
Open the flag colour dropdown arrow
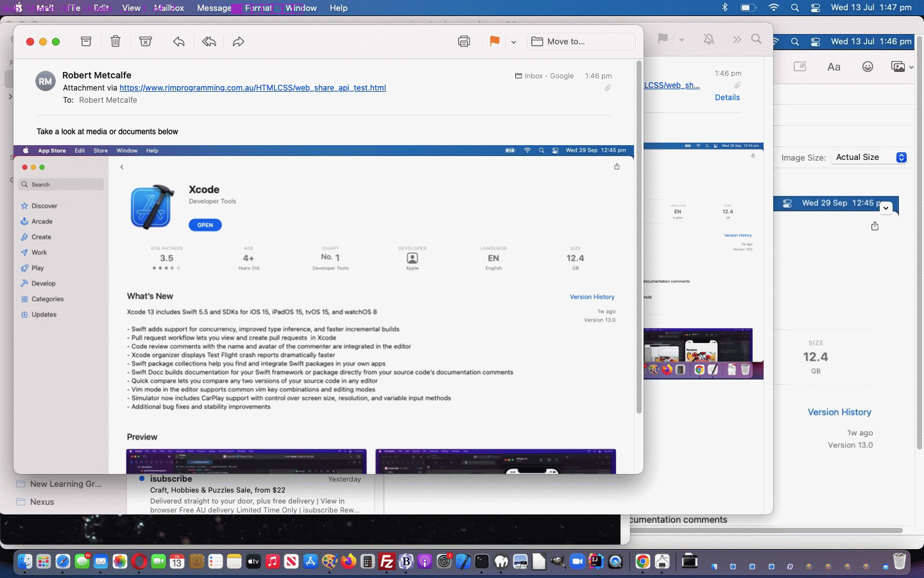[x=513, y=42]
